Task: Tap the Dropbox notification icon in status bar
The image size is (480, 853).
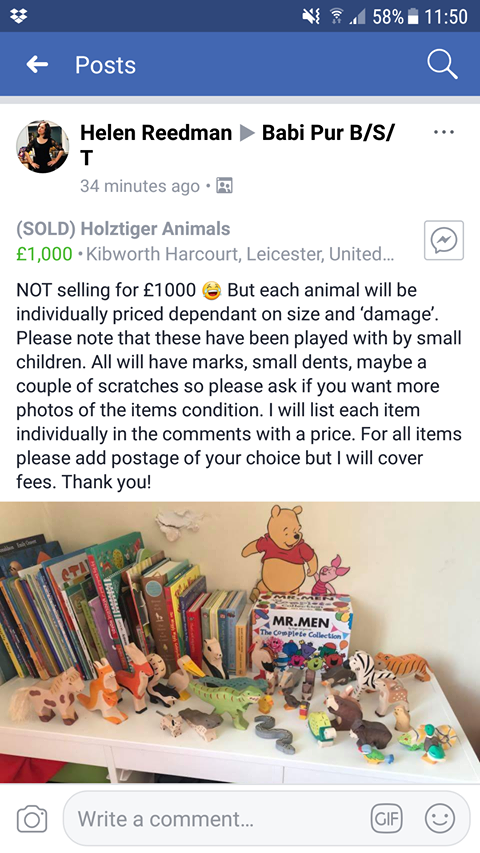Action: click(x=19, y=16)
